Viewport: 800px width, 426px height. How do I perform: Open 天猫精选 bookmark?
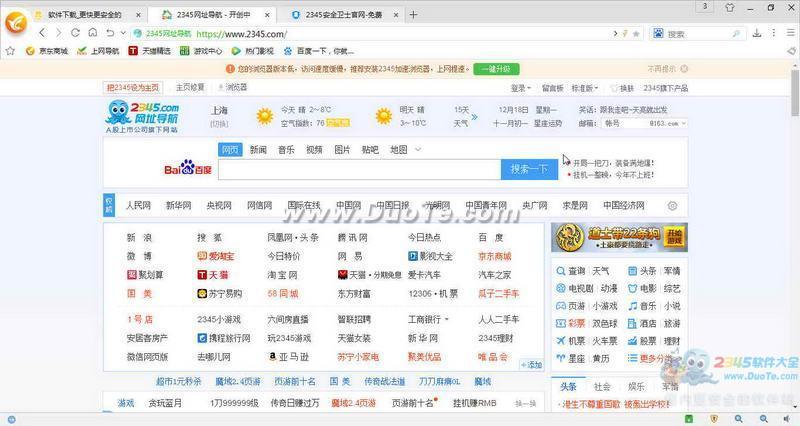pyautogui.click(x=149, y=51)
